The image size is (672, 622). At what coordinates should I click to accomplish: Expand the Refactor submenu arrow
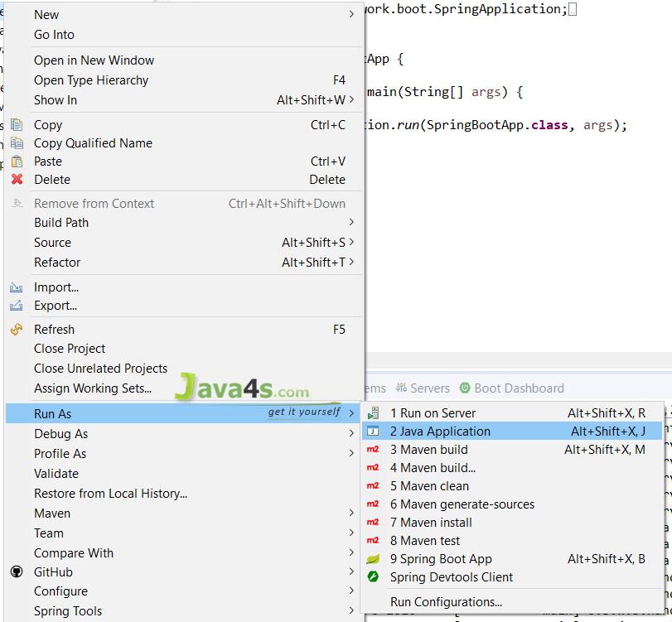[351, 262]
